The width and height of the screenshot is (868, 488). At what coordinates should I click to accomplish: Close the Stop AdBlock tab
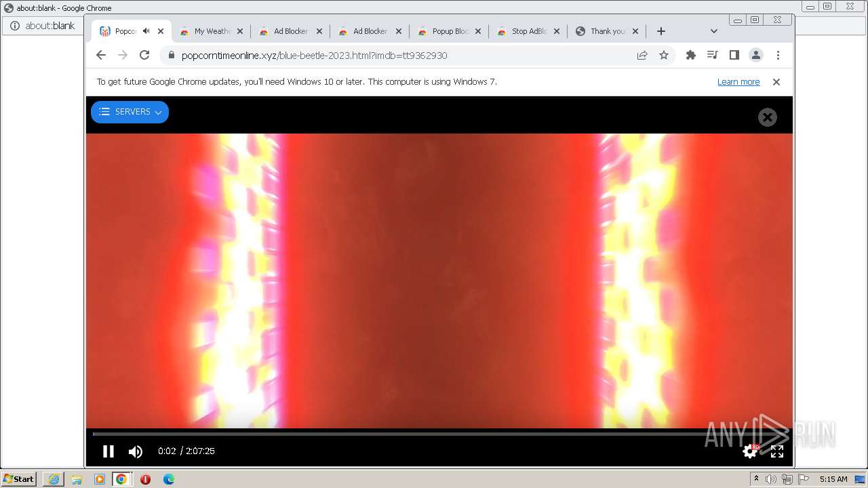point(557,31)
